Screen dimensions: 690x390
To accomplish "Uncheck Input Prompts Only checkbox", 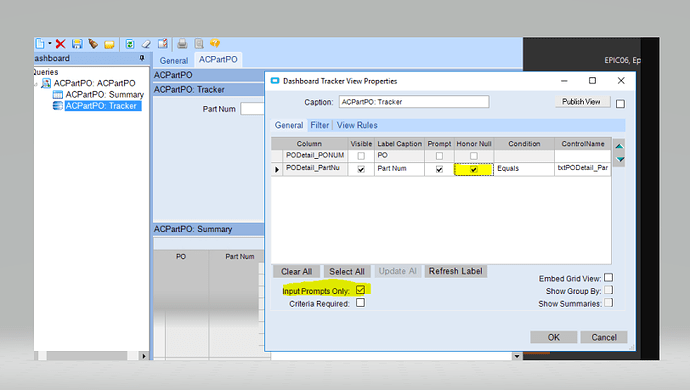I will 360,290.
